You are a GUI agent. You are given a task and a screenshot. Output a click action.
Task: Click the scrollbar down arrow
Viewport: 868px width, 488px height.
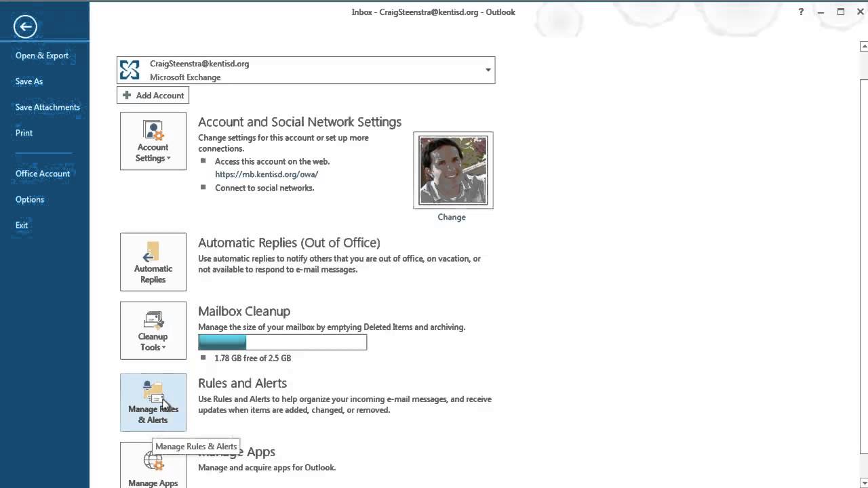[863, 483]
